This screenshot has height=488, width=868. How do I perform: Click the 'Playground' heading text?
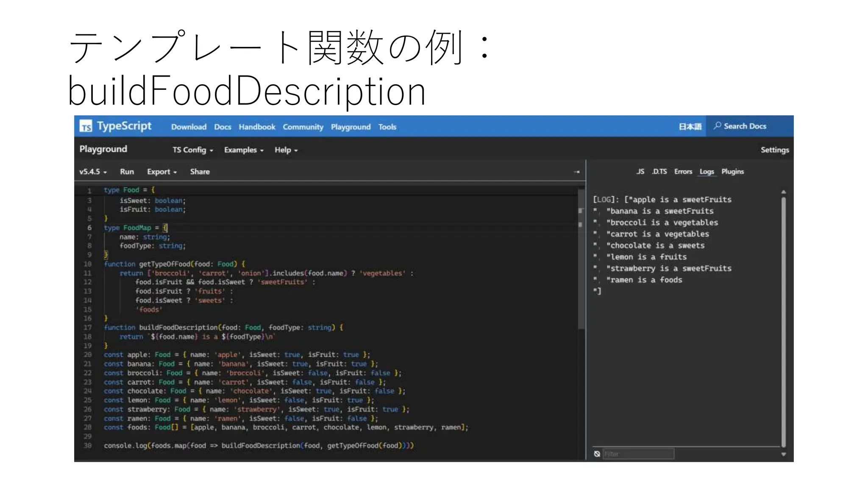[x=103, y=149]
